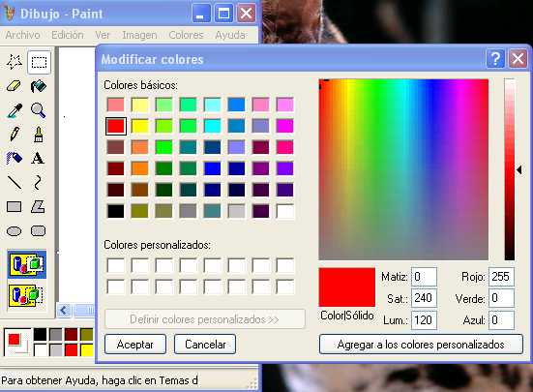Select the Text tool letter A
Image resolution: width=533 pixels, height=392 pixels.
pos(38,158)
